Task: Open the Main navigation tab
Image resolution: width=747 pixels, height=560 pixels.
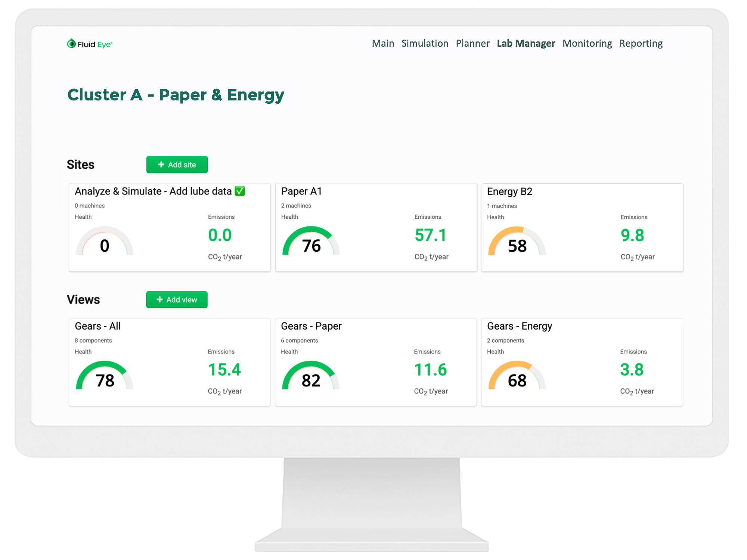Action: tap(383, 43)
